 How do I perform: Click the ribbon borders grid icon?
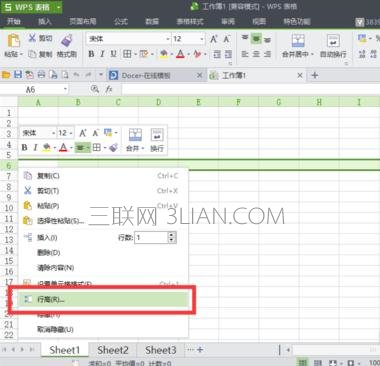[x=127, y=54]
